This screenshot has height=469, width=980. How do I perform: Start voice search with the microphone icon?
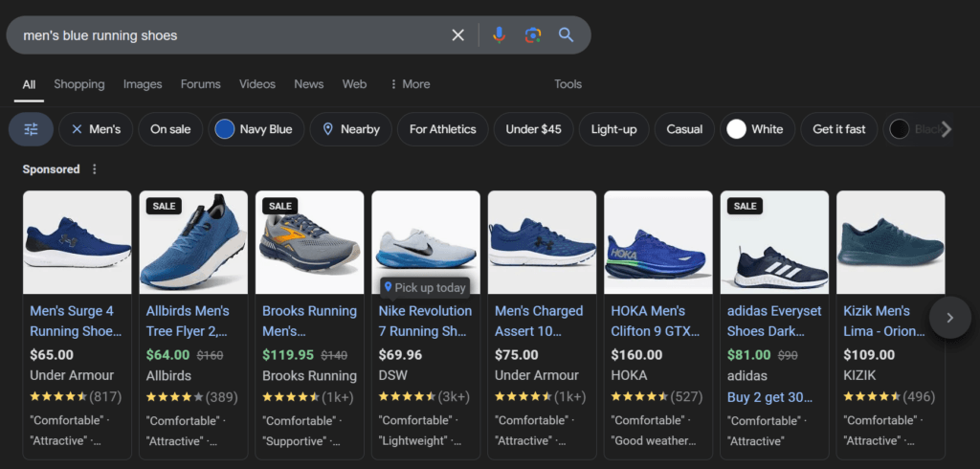[499, 35]
